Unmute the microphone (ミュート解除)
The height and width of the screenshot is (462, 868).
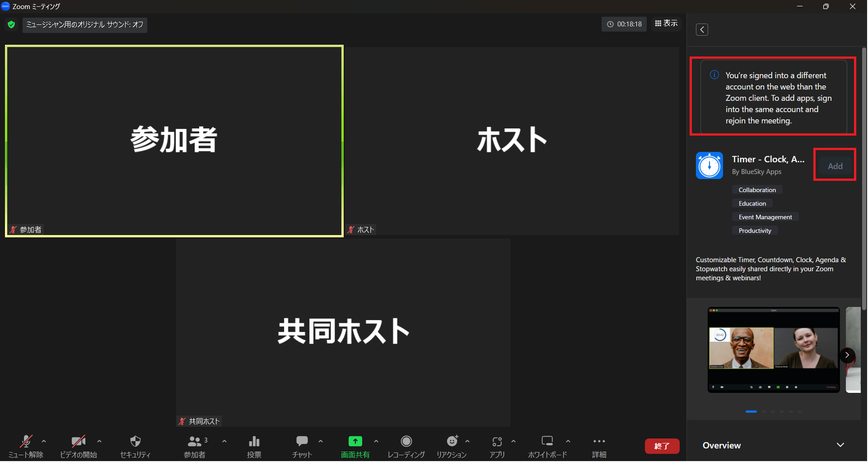(26, 442)
